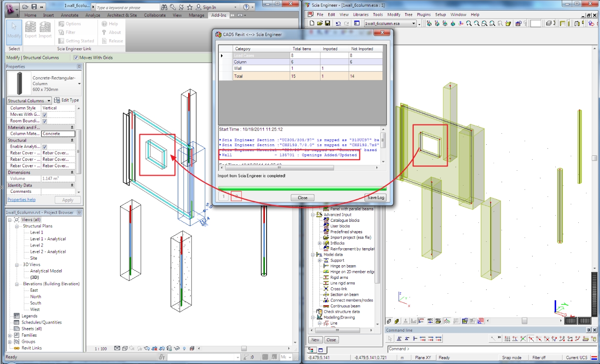Screen dimensions: 600x364
Task: Collapse Model data node in Scia tree
Action: (313, 255)
